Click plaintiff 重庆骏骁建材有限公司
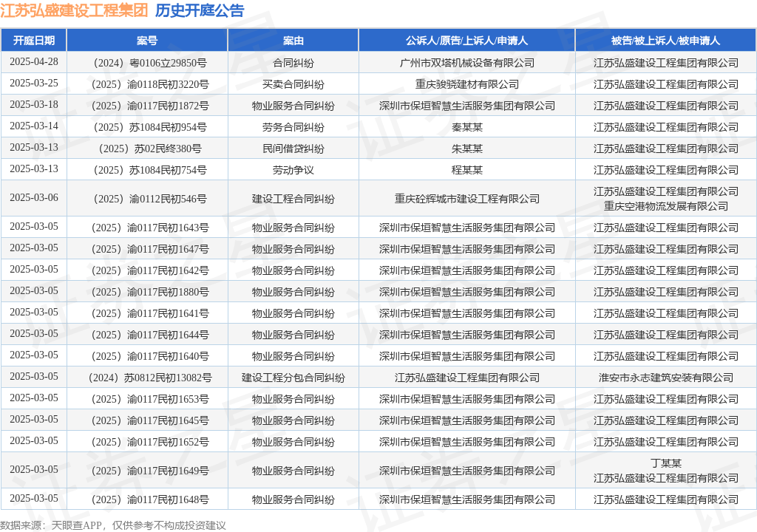Image resolution: width=757 pixels, height=532 pixels. click(x=467, y=84)
